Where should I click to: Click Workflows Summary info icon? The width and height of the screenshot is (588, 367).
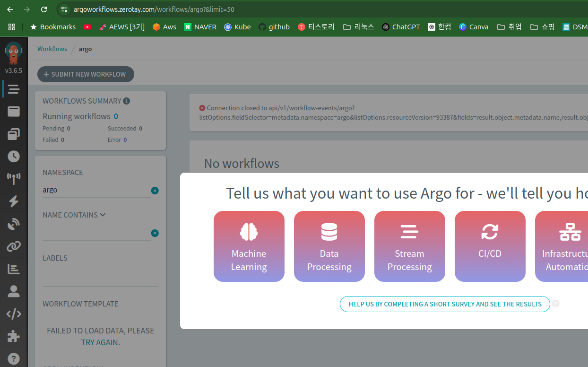click(x=126, y=101)
